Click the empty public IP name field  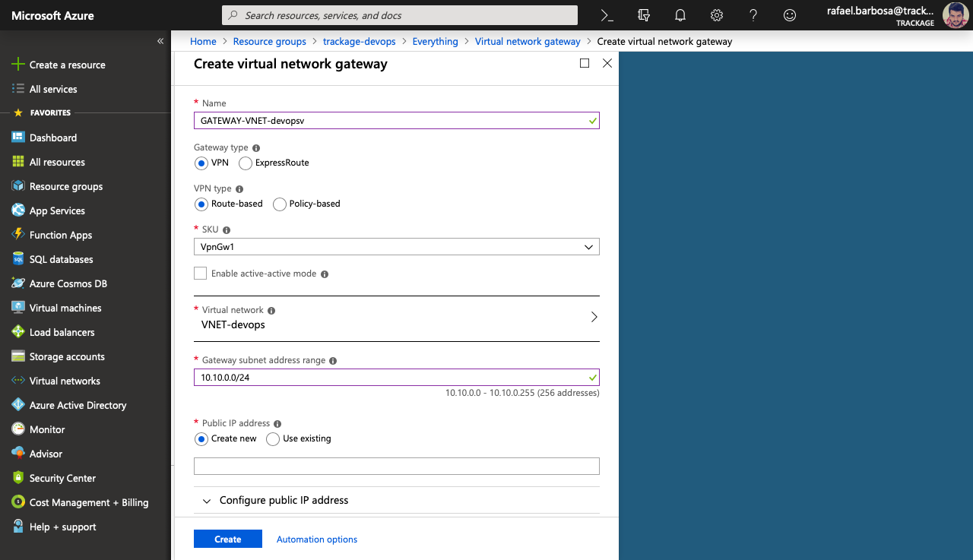tap(397, 467)
